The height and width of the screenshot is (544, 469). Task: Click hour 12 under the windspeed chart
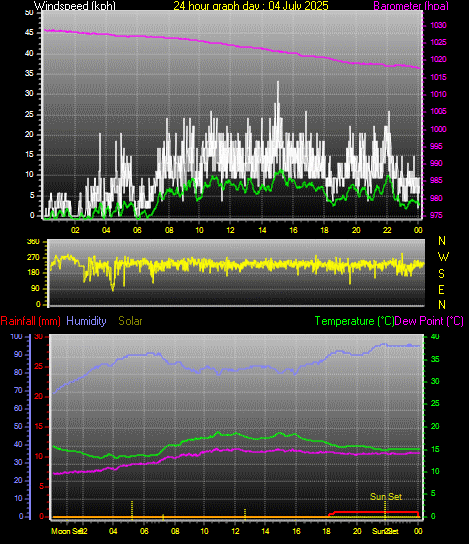point(230,230)
